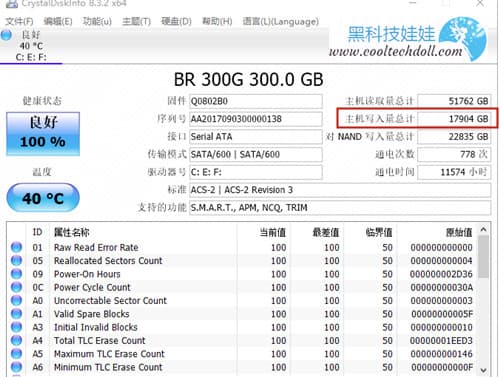The width and height of the screenshot is (500, 377).
Task: Click the Serial ATA interface field
Action: (x=256, y=136)
